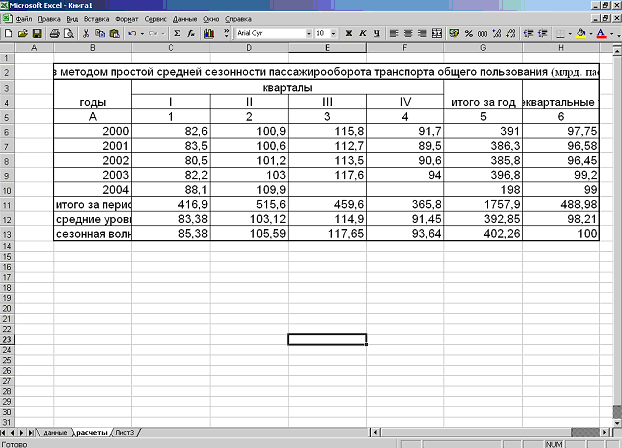Toggle underline formatting button
Screen dimensions: 622x448
(x=375, y=33)
